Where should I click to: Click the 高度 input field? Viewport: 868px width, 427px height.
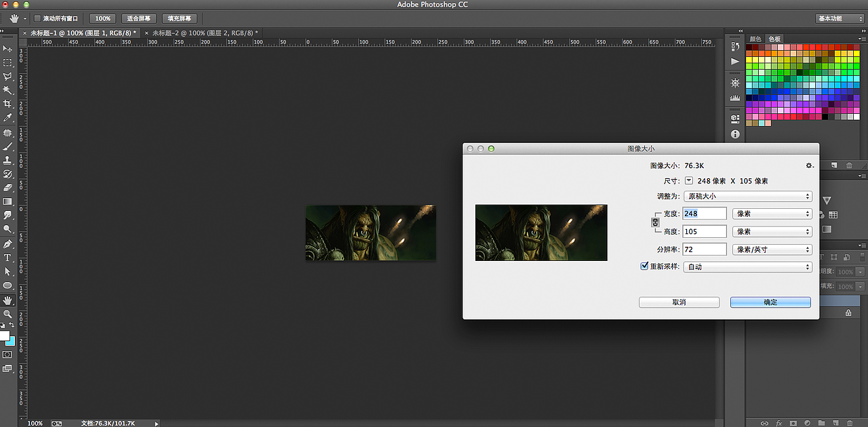tap(705, 232)
